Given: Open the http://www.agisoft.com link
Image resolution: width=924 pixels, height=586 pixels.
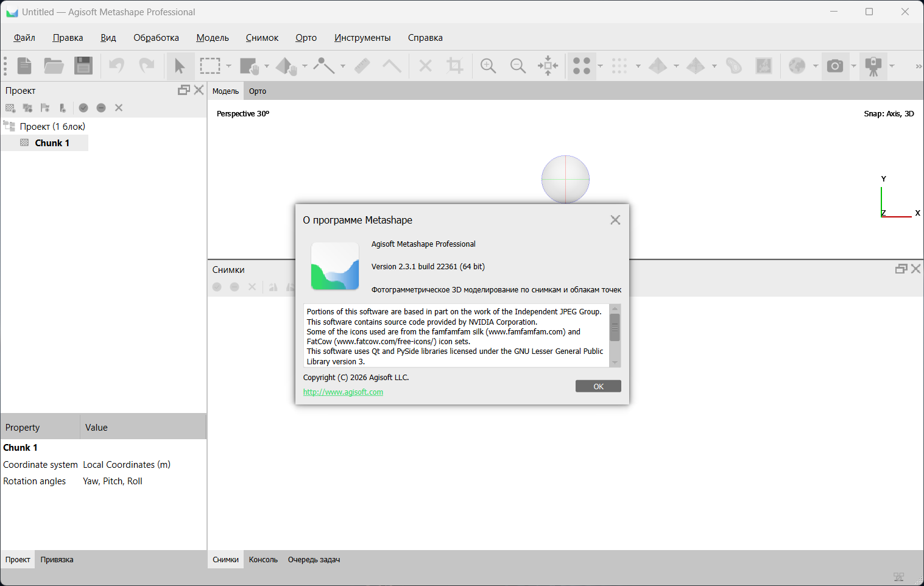Looking at the screenshot, I should [343, 392].
